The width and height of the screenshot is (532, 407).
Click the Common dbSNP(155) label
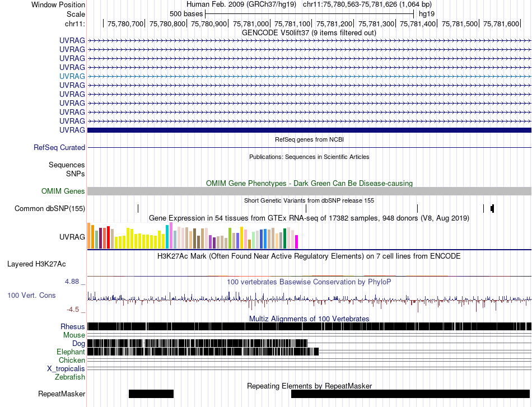(x=49, y=209)
